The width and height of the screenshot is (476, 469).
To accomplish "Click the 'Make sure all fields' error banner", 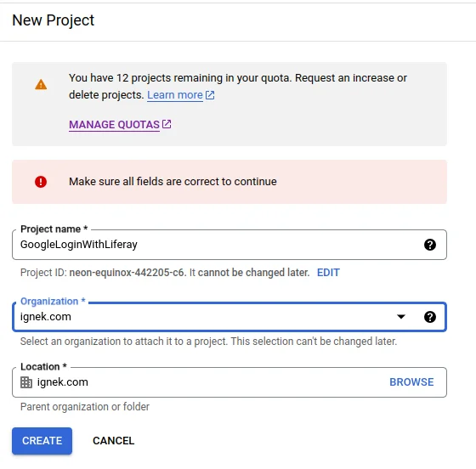I will click(x=229, y=182).
